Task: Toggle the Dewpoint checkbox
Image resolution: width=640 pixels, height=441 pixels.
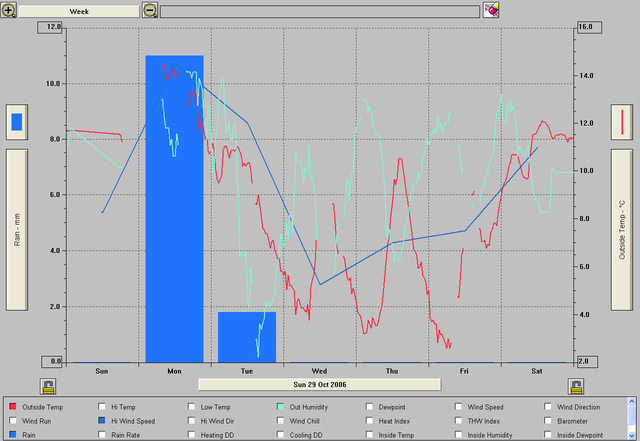Action: click(x=371, y=408)
